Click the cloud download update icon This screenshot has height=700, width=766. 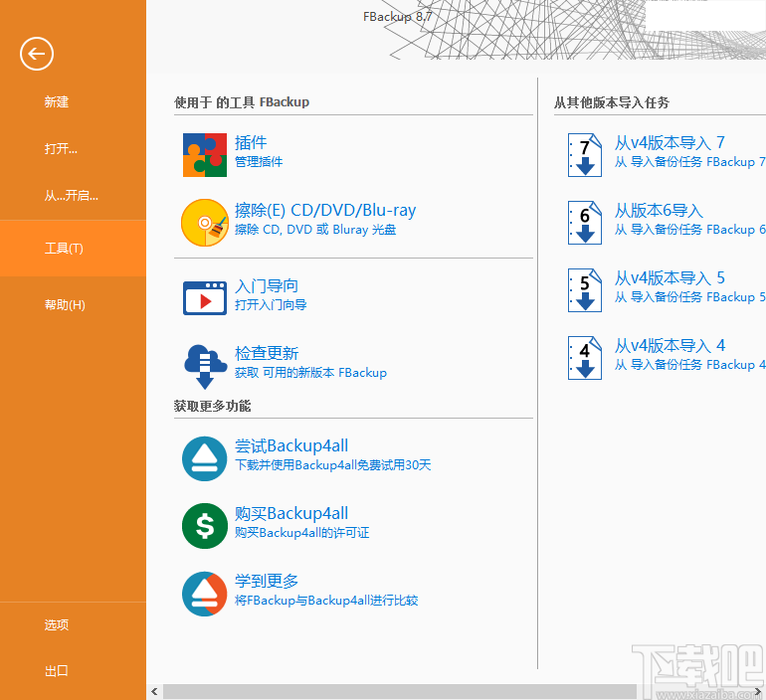[205, 366]
